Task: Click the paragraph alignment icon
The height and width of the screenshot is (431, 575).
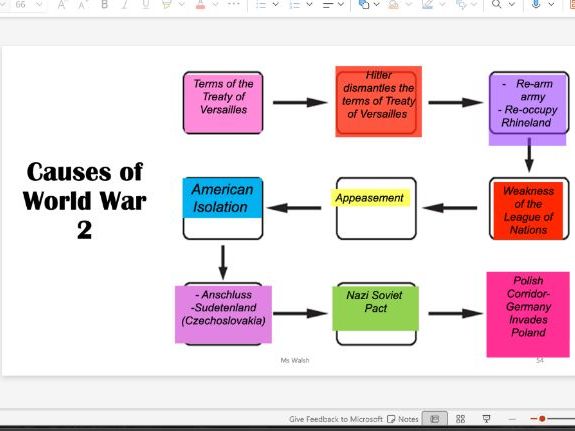Action: (x=328, y=4)
